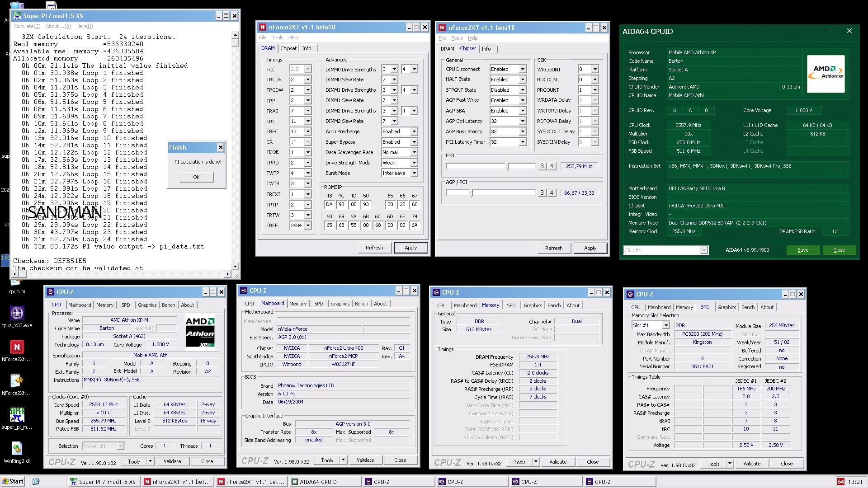Click the Save button in AIDA64 CPUID
The height and width of the screenshot is (488, 868).
click(x=802, y=250)
